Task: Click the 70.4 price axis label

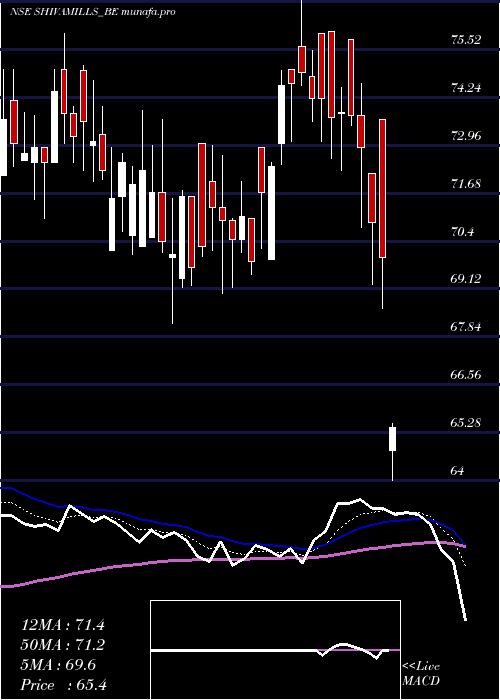Action: (462, 231)
